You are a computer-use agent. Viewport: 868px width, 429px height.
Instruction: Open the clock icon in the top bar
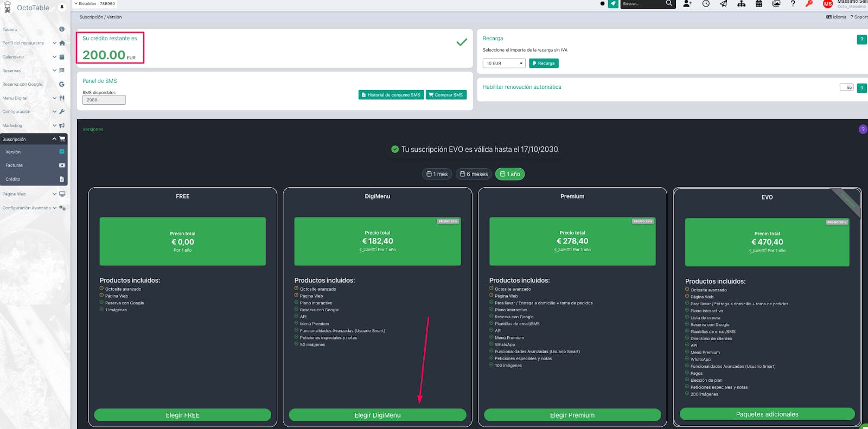[x=706, y=3]
